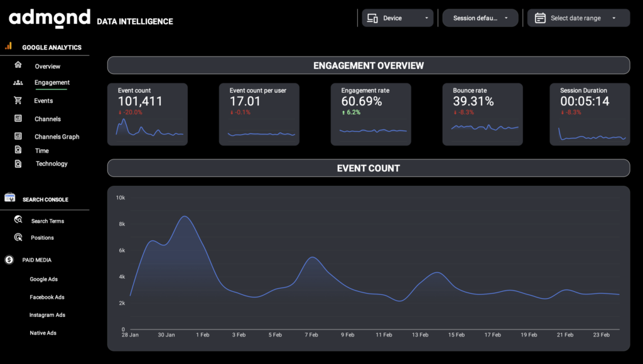The height and width of the screenshot is (364, 643).
Task: Click the Positions cursor icon
Action: point(18,237)
